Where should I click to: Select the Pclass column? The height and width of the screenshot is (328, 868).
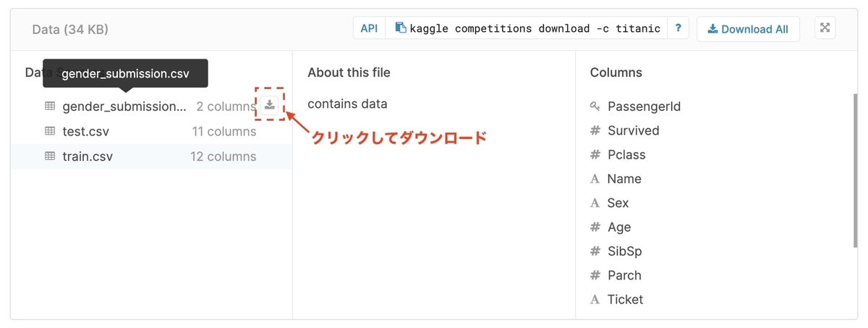[x=626, y=155]
